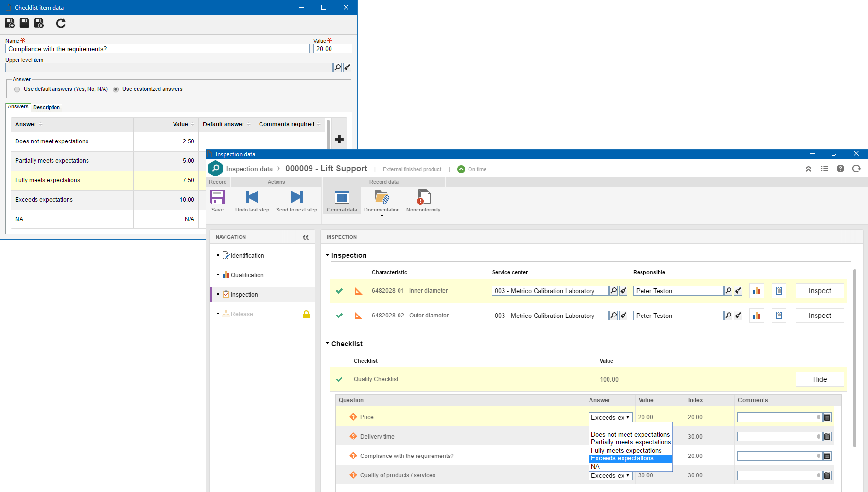This screenshot has height=492, width=868.
Task: Click the vertical scrollbar in Inspection panel
Action: [854, 358]
